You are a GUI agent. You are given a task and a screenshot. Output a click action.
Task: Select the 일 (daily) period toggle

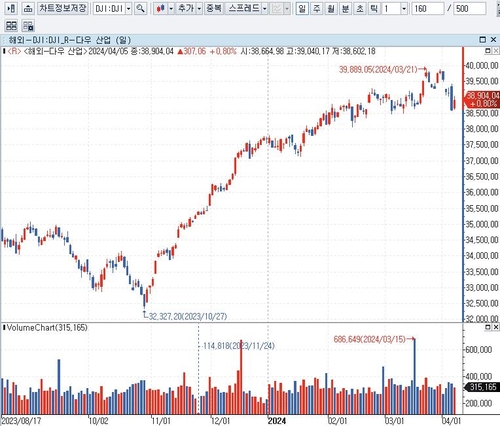pyautogui.click(x=302, y=8)
